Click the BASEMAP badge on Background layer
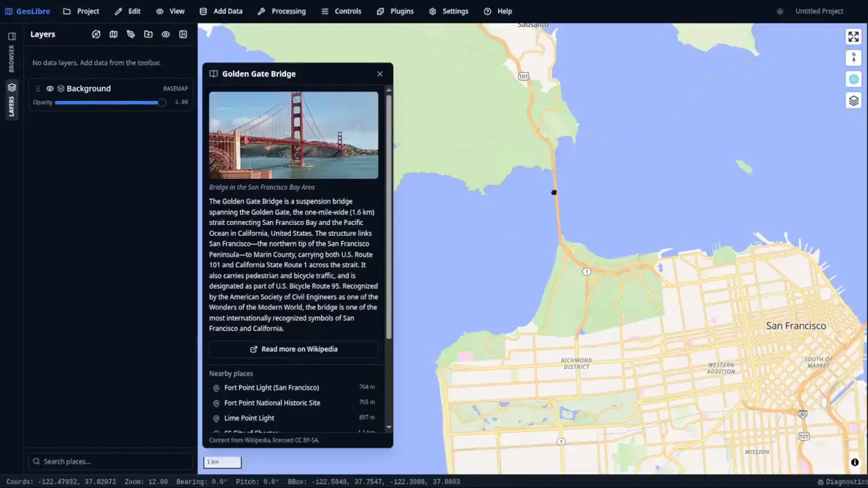This screenshot has height=488, width=868. tap(176, 88)
